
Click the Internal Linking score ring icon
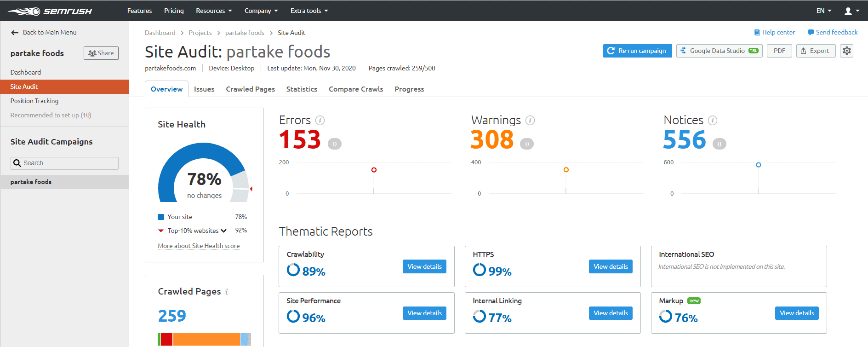[x=480, y=316]
